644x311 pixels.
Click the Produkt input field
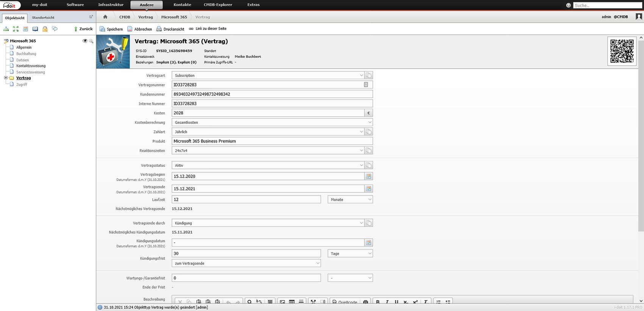coord(272,141)
